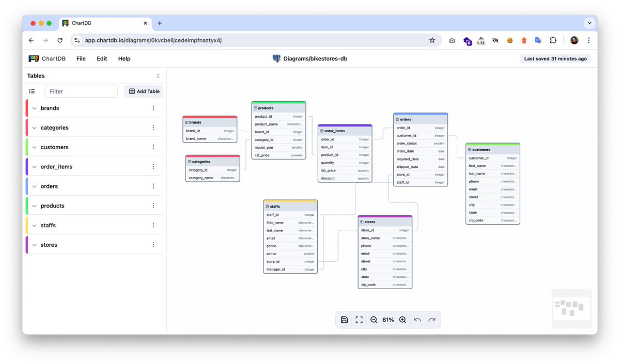
Task: Select the stores table header on canvas
Action: pos(385,222)
